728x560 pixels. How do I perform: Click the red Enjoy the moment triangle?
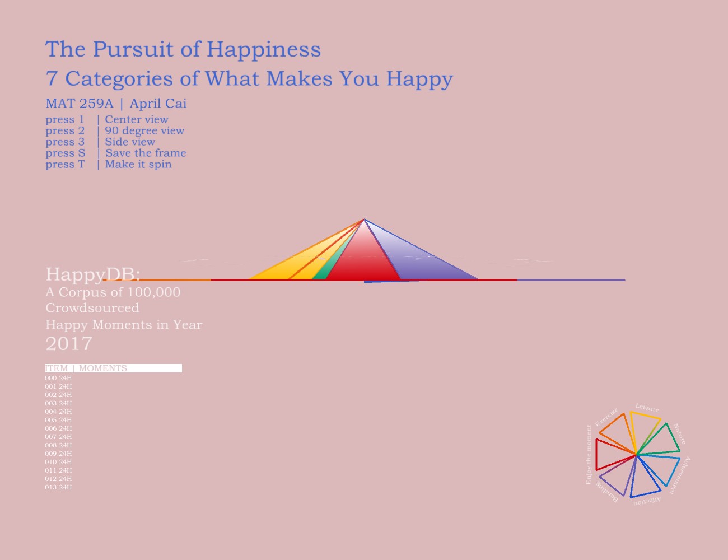(607, 455)
